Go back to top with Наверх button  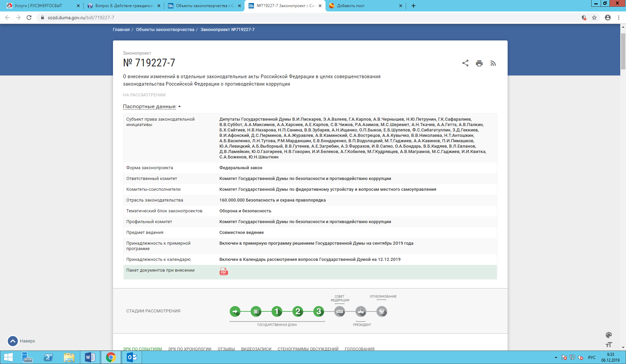pos(21,341)
